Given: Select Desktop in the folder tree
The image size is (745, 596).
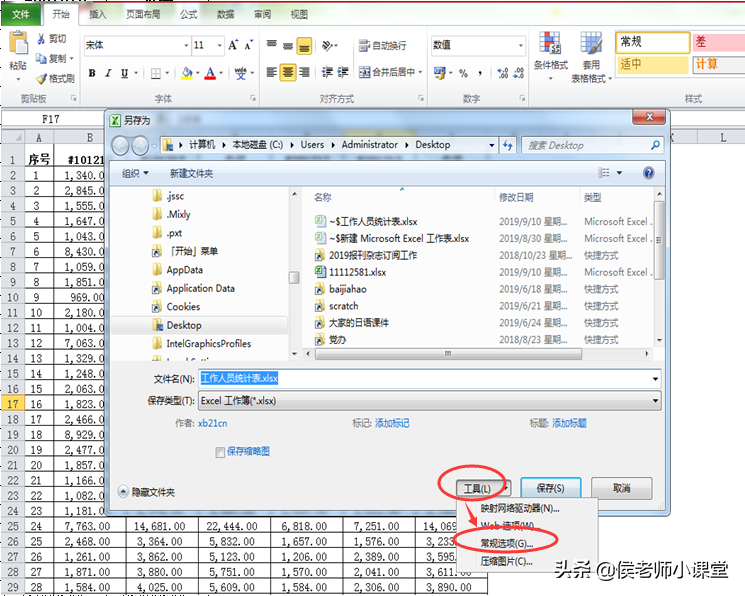Looking at the screenshot, I should point(184,325).
